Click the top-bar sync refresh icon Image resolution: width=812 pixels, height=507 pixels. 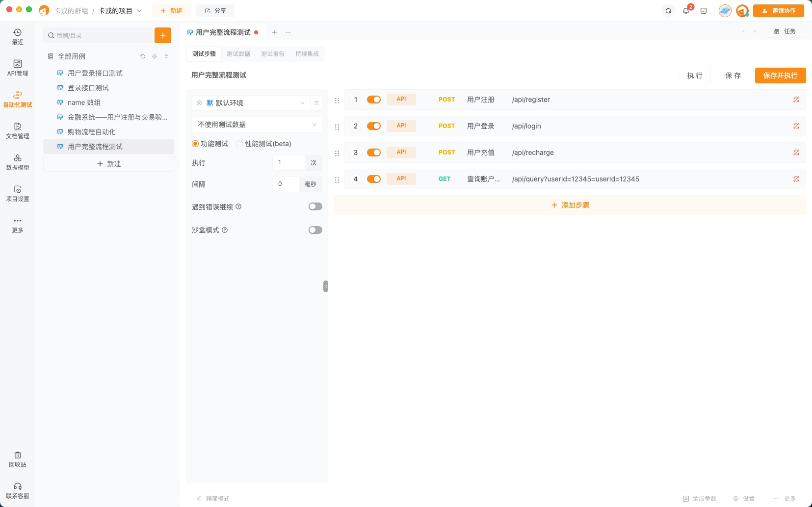coord(668,11)
